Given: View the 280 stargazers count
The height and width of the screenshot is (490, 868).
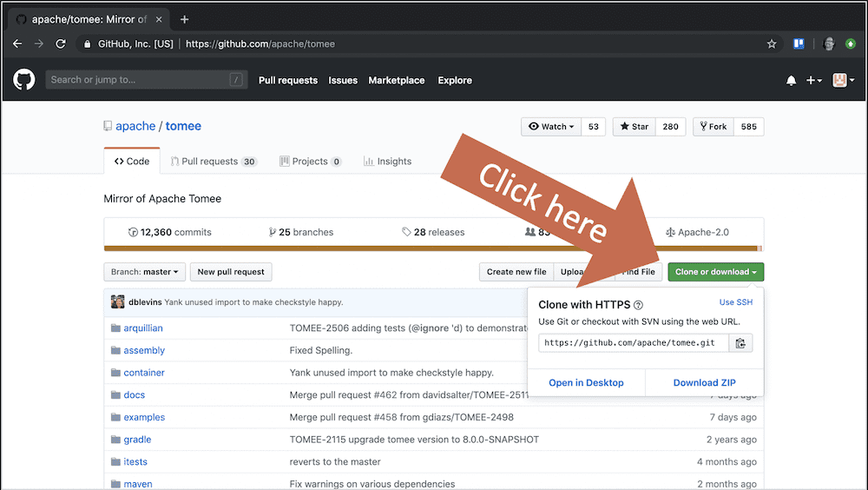Looking at the screenshot, I should (x=670, y=126).
